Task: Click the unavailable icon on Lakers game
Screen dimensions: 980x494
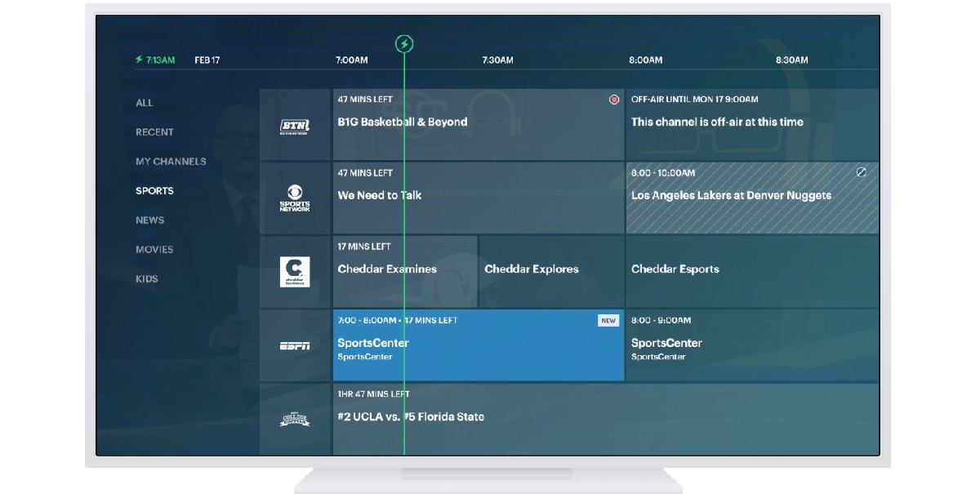Action: (861, 173)
